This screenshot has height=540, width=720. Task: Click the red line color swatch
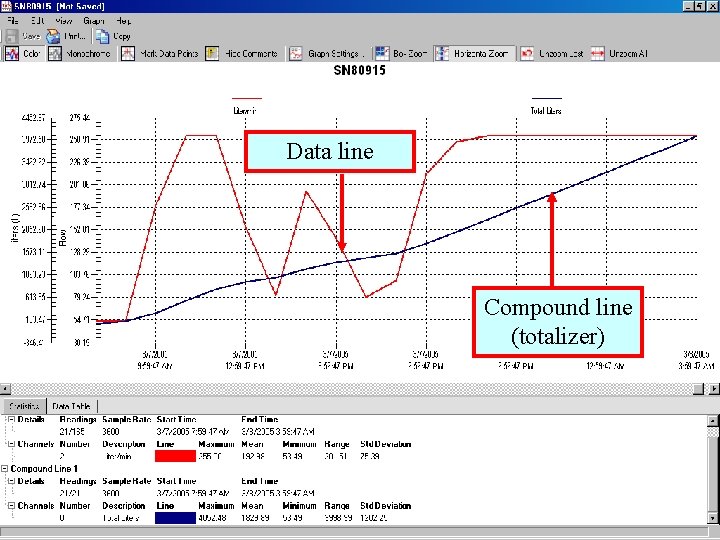[175, 456]
